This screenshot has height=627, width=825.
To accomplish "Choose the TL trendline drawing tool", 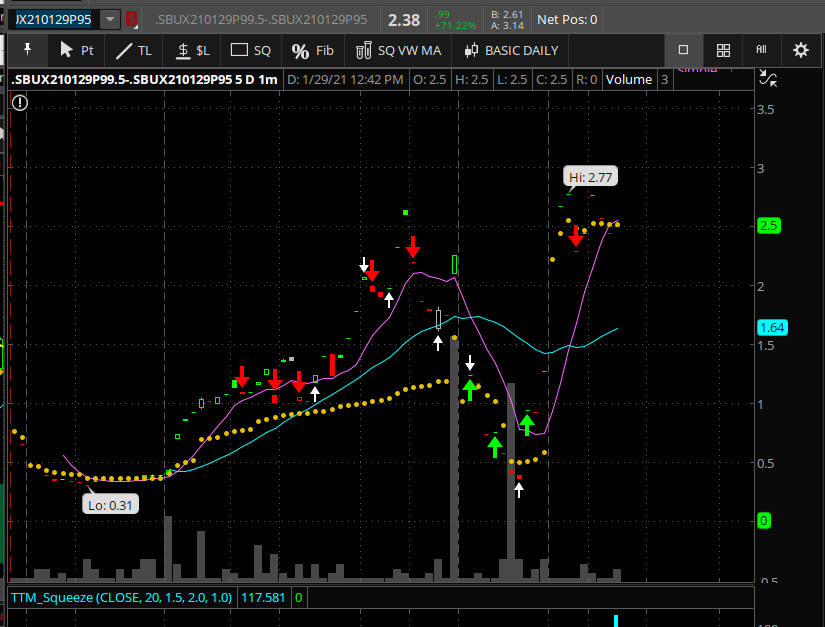I will 134,50.
